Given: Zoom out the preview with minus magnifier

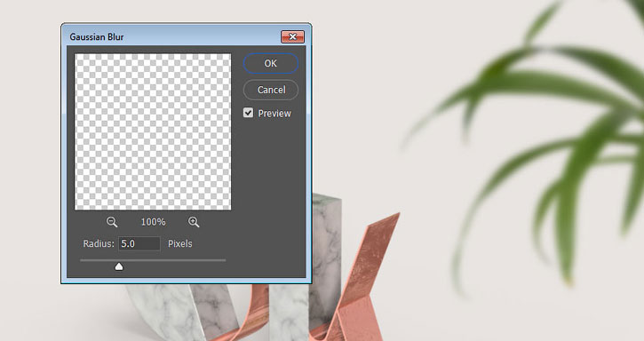Looking at the screenshot, I should pos(112,222).
